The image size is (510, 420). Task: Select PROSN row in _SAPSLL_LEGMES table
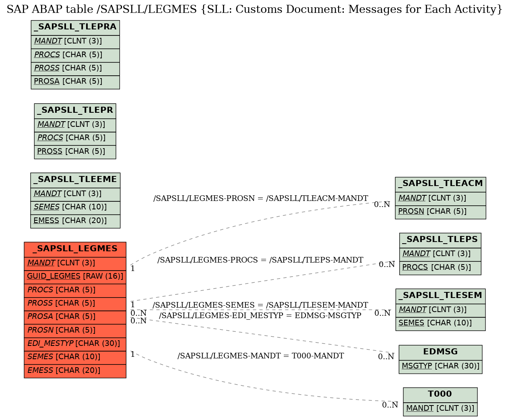75,331
